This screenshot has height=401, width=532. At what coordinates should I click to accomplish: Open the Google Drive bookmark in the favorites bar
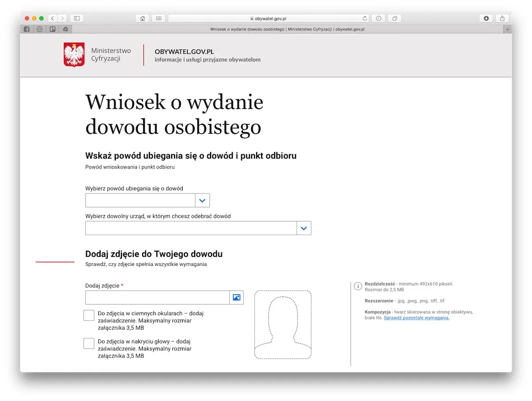click(66, 29)
